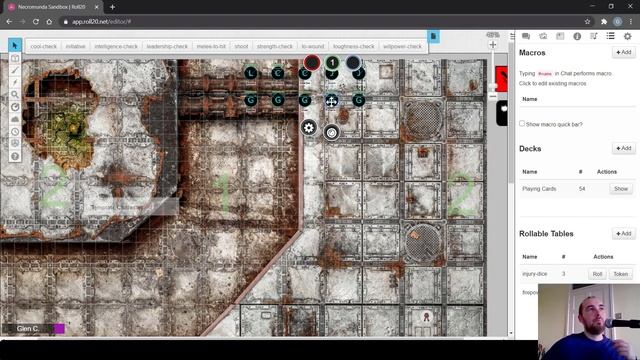Open the Fog of War cloud tool
The height and width of the screenshot is (360, 640).
click(15, 119)
